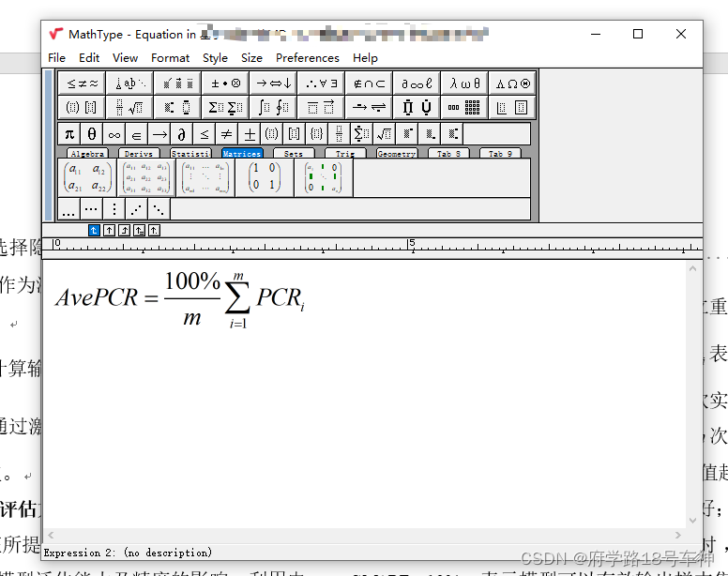Select the center tab stop type

click(x=109, y=230)
